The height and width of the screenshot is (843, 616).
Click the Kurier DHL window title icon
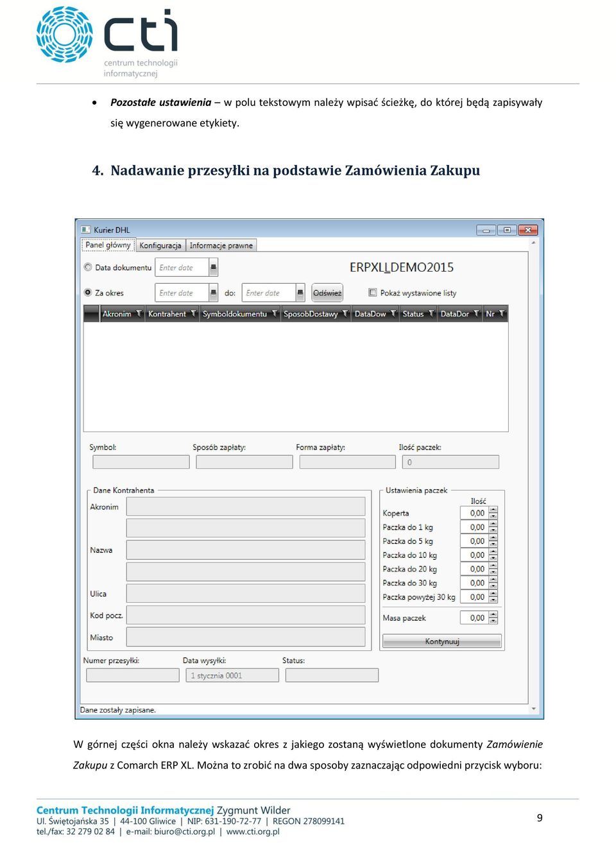[x=86, y=230]
